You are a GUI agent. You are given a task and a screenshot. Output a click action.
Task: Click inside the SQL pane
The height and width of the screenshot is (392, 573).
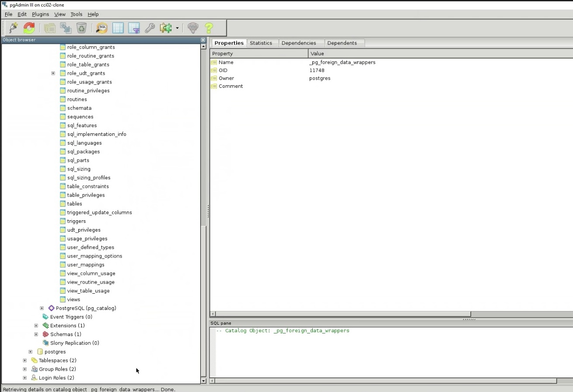pyautogui.click(x=350, y=350)
